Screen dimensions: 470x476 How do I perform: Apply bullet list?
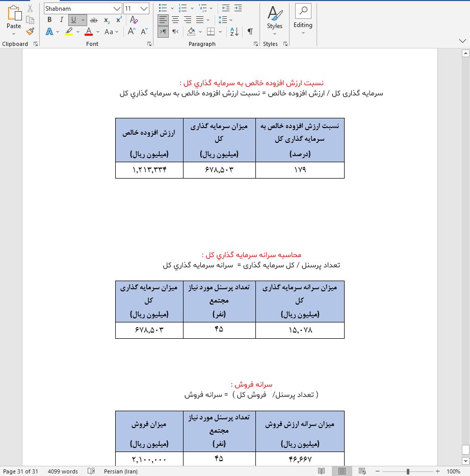[x=163, y=8]
